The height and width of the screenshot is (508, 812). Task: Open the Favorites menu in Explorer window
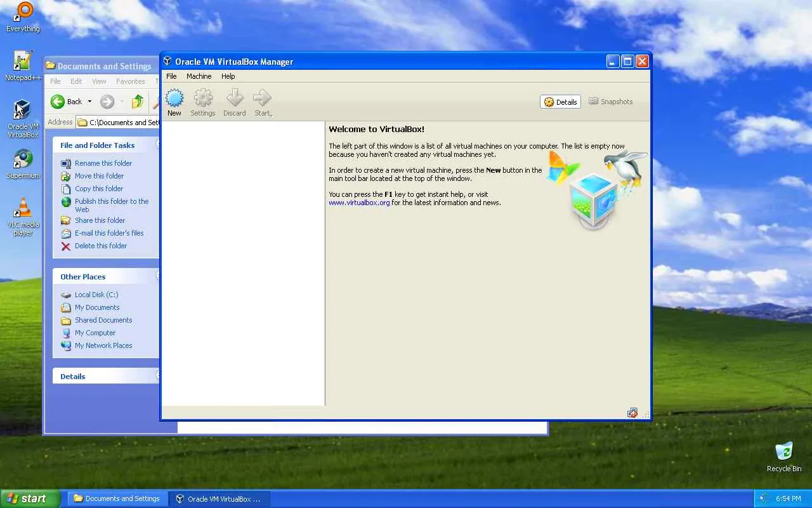click(x=130, y=81)
